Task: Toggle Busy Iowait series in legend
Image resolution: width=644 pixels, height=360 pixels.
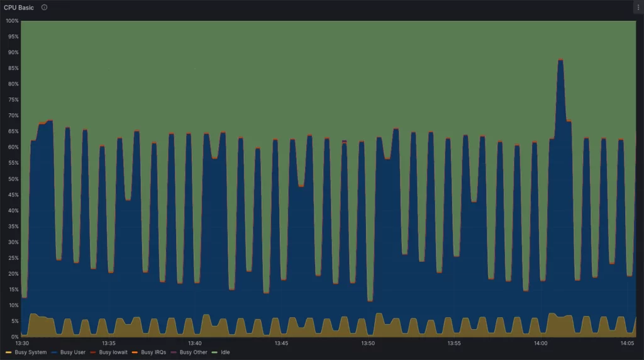Action: click(113, 352)
